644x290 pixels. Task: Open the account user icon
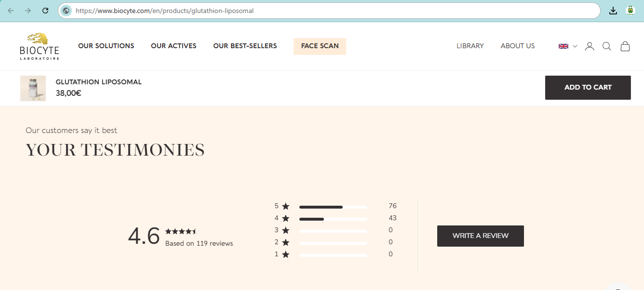tap(590, 46)
